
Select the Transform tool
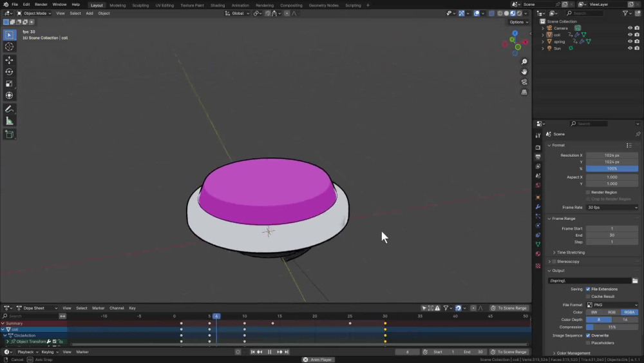pos(9,95)
